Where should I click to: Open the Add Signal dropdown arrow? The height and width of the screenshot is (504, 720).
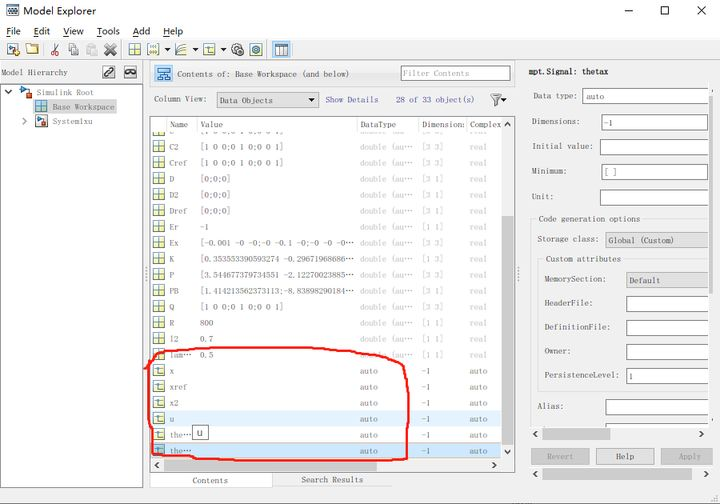coord(195,50)
